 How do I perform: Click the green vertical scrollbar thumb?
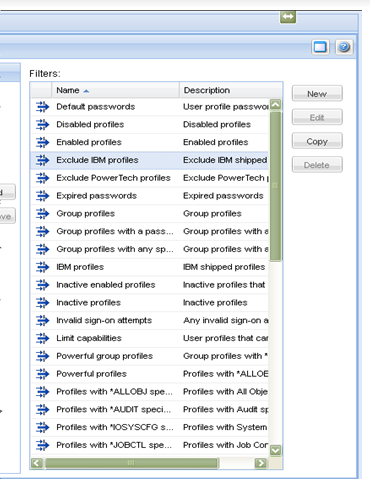(x=276, y=186)
